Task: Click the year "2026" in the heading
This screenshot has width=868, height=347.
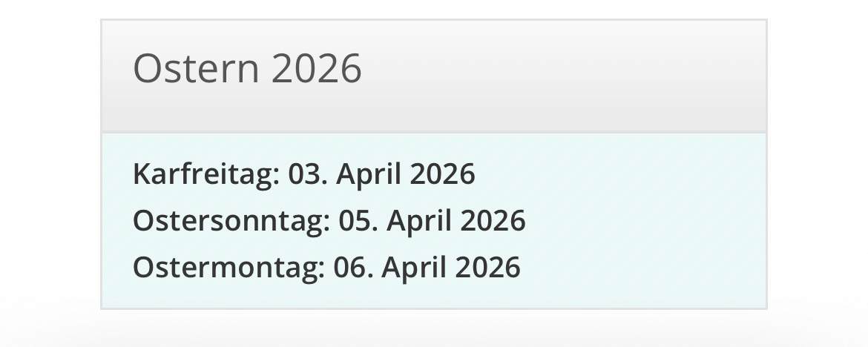Action: point(317,69)
